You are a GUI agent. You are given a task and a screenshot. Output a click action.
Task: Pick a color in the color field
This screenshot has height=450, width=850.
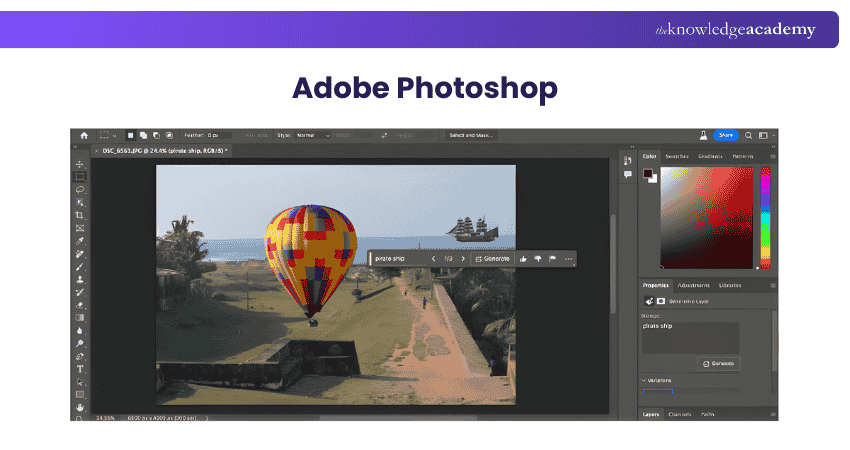(706, 218)
